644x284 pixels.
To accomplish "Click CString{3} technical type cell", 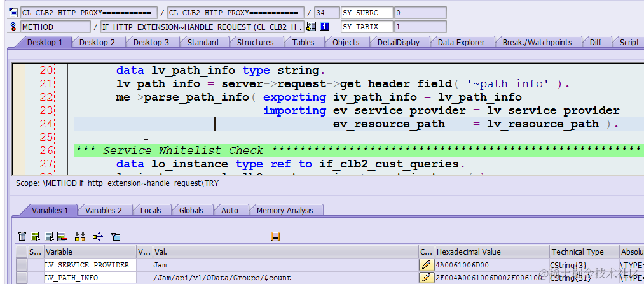I will (x=584, y=265).
